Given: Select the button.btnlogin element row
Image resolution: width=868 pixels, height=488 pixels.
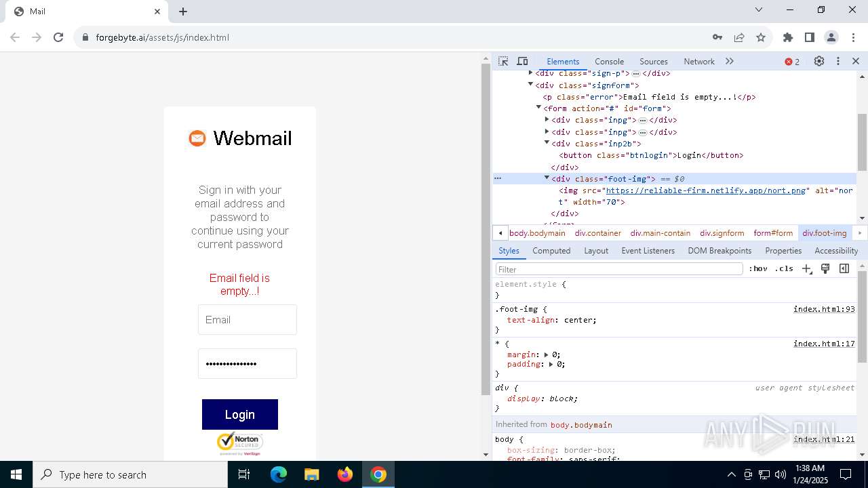Looking at the screenshot, I should coord(674,155).
